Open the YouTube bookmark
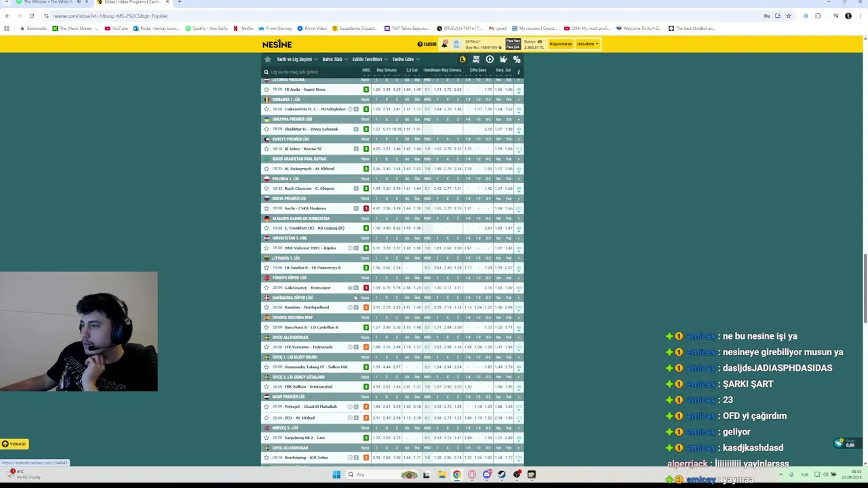 pos(116,28)
